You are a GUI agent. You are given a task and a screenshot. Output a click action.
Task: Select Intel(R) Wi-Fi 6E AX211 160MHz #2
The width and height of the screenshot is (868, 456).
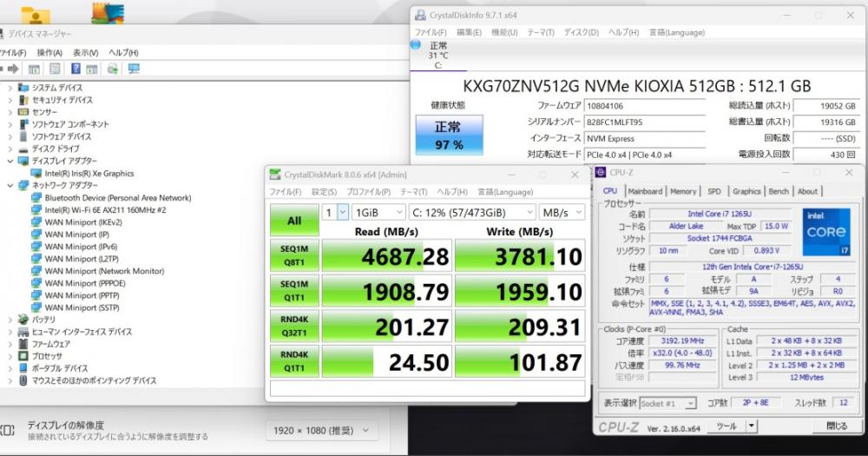pos(105,210)
